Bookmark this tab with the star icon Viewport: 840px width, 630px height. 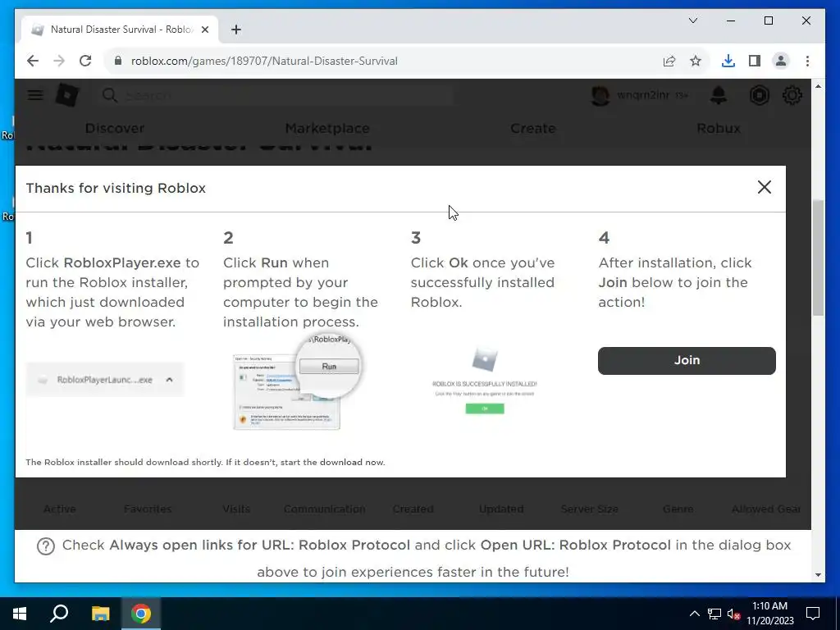(696, 61)
